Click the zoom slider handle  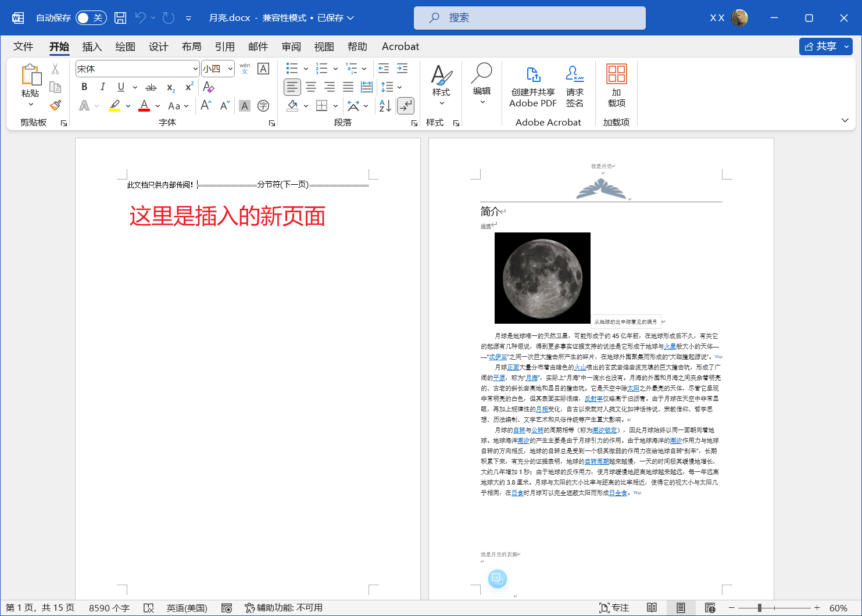click(759, 608)
